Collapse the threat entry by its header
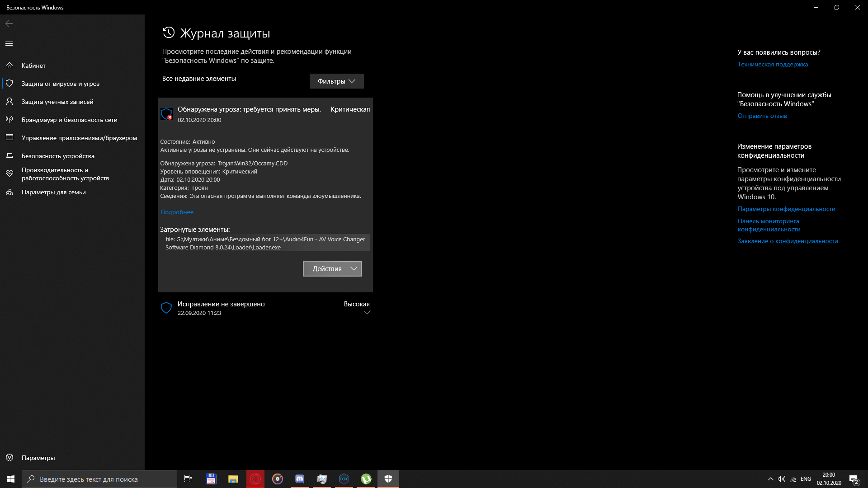 click(265, 114)
